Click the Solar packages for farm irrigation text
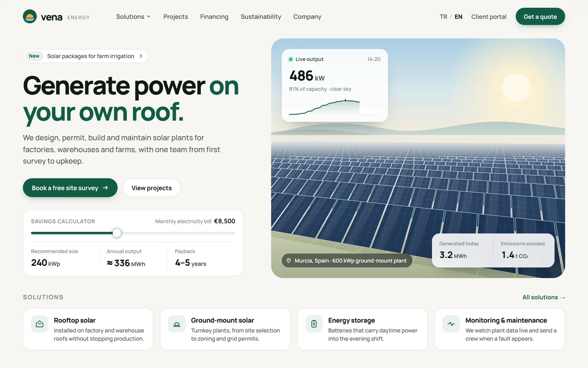This screenshot has width=588, height=368. 91,56
